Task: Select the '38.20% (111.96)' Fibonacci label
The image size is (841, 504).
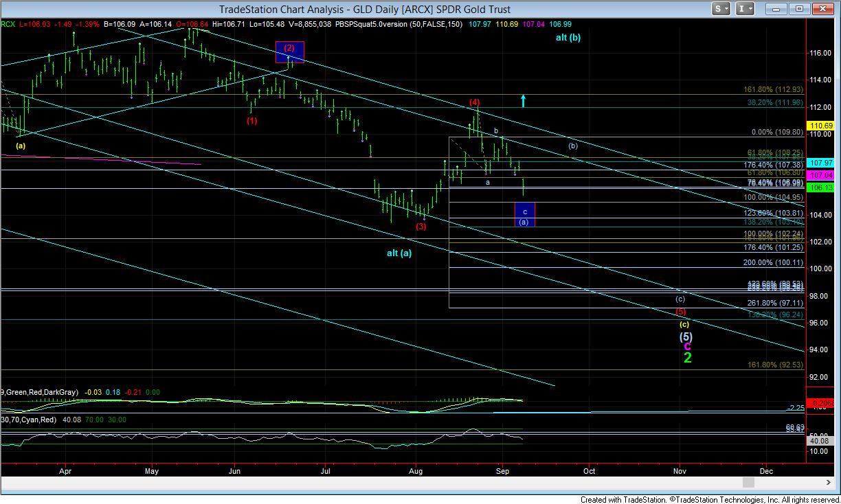Action: (x=774, y=102)
